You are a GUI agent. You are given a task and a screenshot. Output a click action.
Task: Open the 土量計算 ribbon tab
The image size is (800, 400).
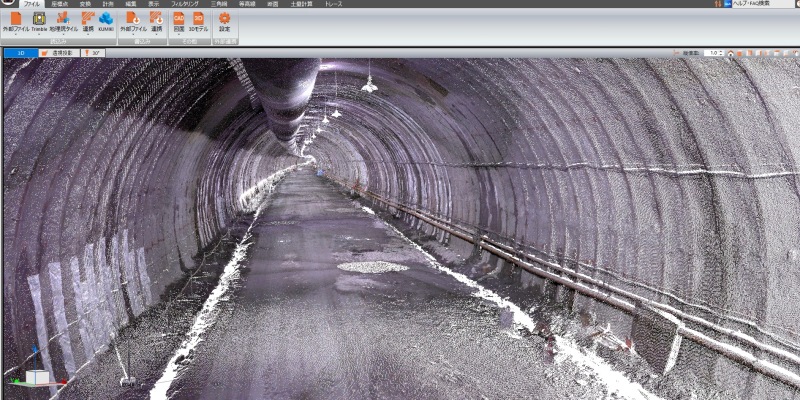[301, 4]
